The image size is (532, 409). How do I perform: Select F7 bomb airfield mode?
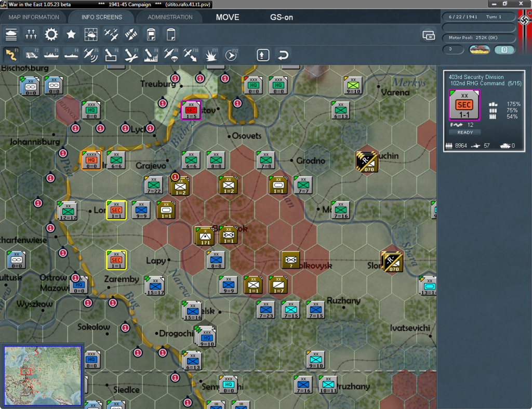point(131,55)
